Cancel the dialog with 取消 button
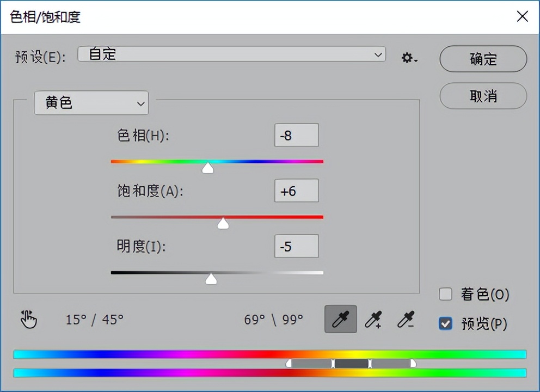 pos(482,96)
